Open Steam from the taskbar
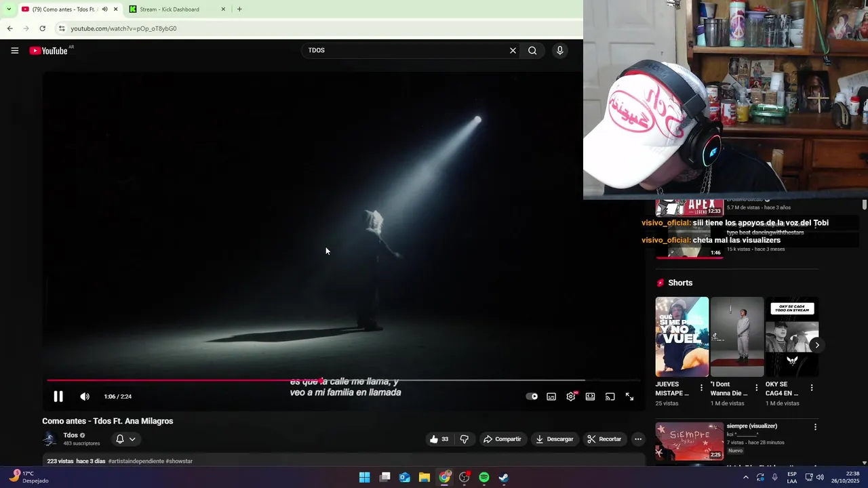868x488 pixels. pyautogui.click(x=504, y=477)
